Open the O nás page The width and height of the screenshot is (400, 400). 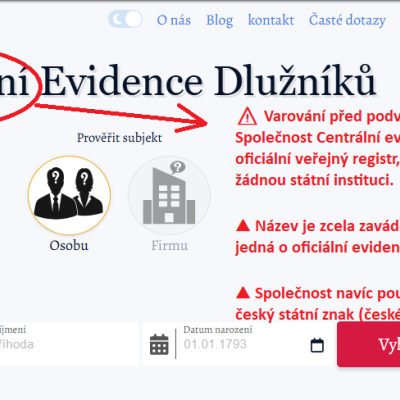(174, 20)
